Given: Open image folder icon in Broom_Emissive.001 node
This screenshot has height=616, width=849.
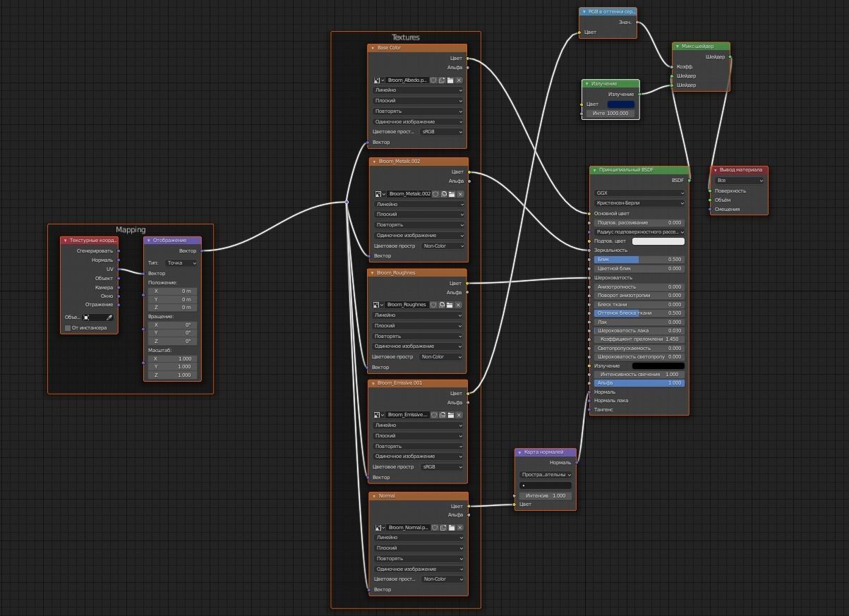Looking at the screenshot, I should pos(450,415).
